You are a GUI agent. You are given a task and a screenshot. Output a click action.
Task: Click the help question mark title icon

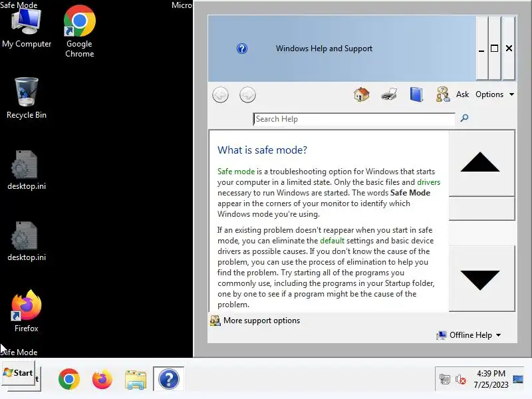[242, 49]
